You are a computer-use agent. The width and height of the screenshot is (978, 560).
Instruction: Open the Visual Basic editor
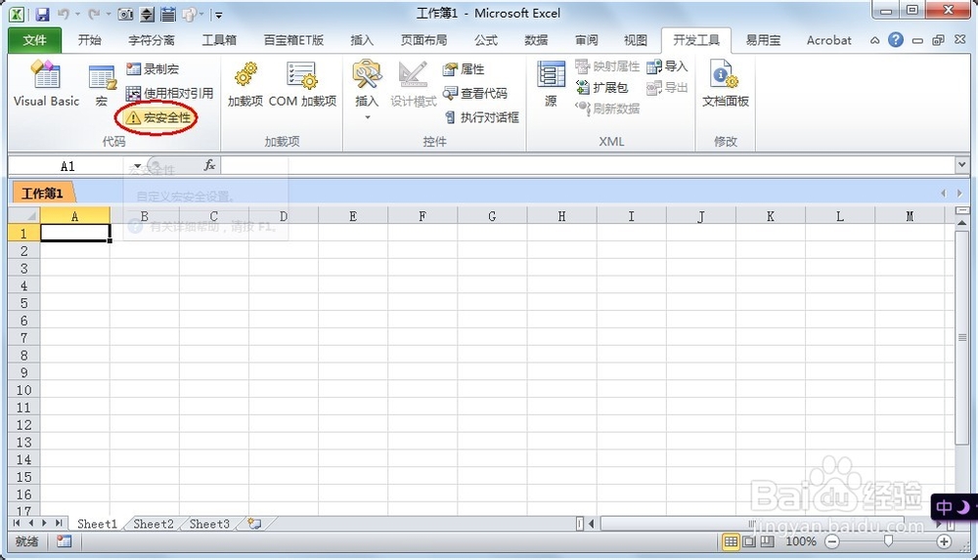click(x=46, y=84)
